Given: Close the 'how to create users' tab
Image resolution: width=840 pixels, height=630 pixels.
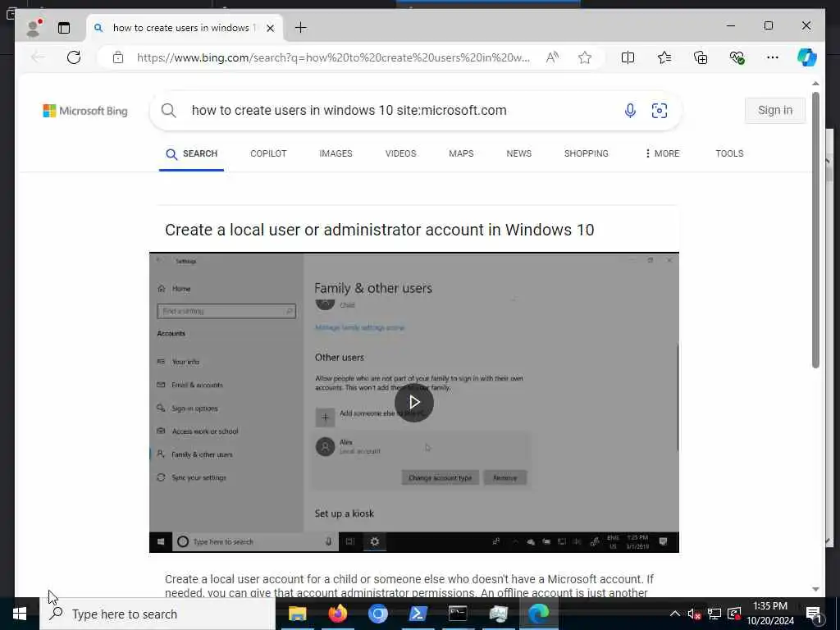Looking at the screenshot, I should coord(271,28).
